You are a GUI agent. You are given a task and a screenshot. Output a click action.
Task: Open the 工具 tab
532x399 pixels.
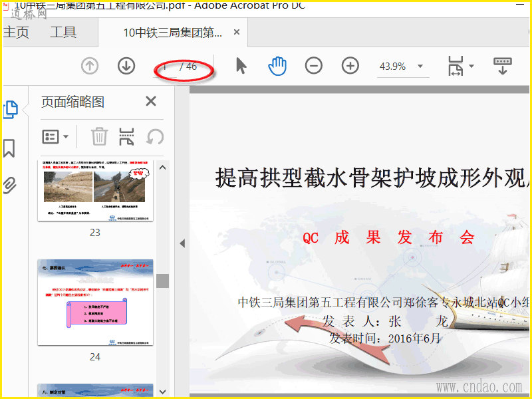[63, 33]
